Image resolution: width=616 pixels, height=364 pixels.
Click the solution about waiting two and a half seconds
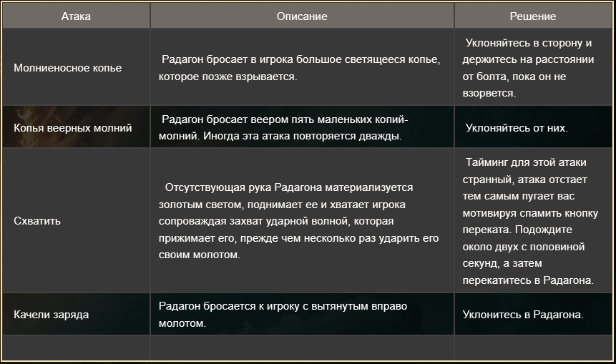(532, 220)
